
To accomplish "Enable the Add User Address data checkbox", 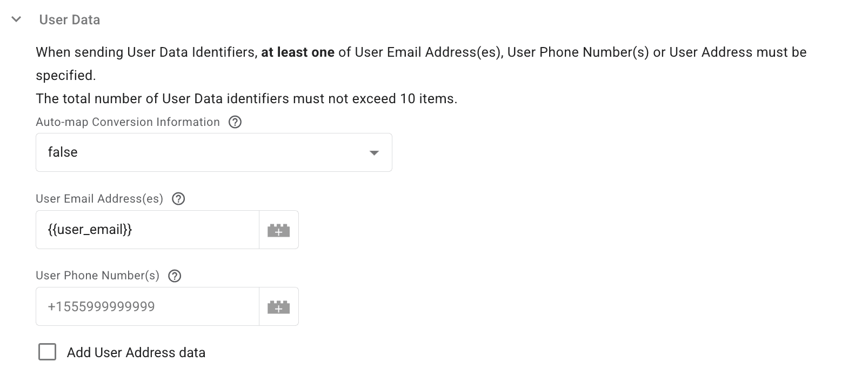I will pyautogui.click(x=47, y=352).
